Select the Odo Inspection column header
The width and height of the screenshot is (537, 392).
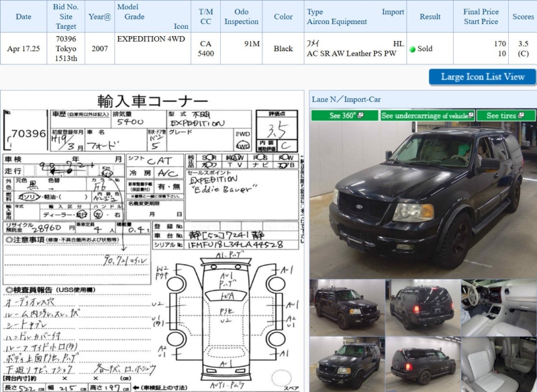coord(242,16)
